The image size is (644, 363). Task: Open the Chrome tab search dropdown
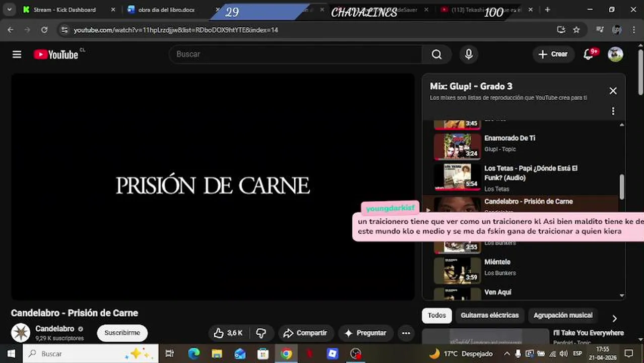point(9,10)
